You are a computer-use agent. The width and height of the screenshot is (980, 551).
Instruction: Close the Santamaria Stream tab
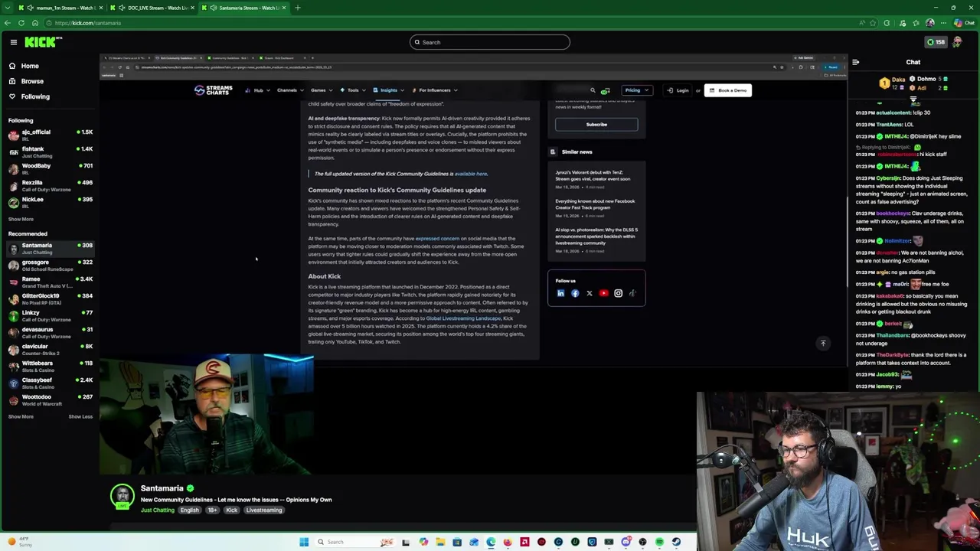point(284,8)
